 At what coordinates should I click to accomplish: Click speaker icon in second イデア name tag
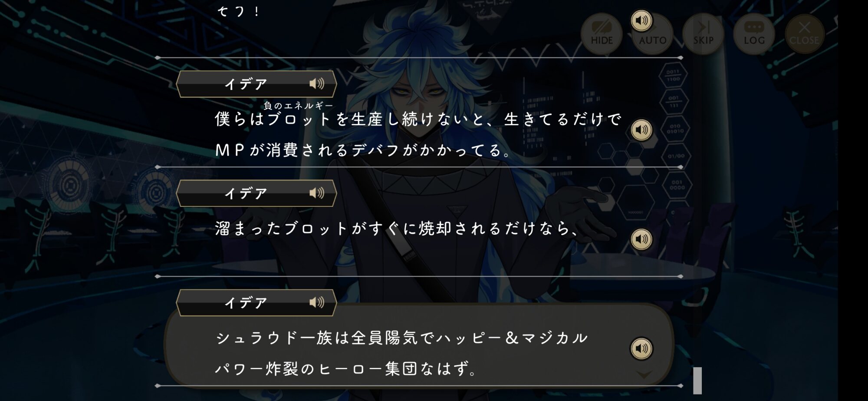pos(317,193)
